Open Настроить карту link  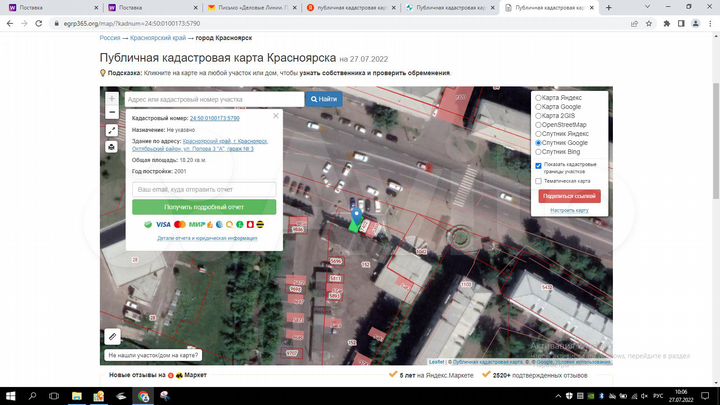click(569, 210)
